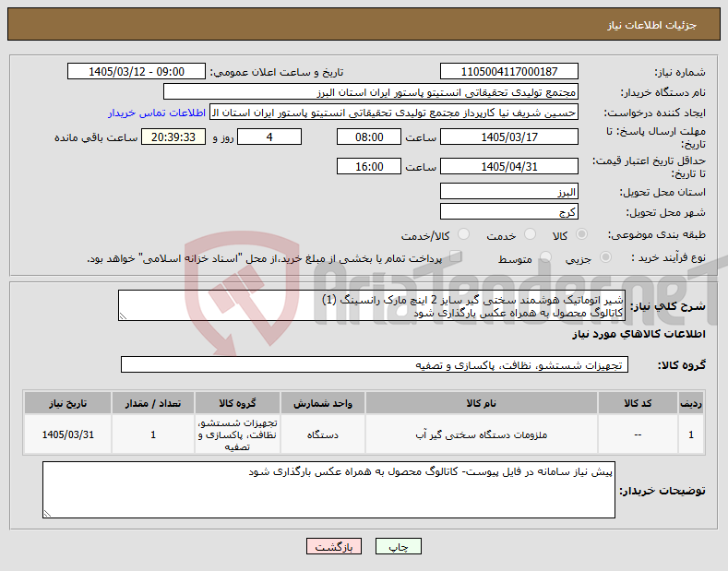Screen dimensions: 728x571
Task: Click the item name ملزومات دستگاه سختی گیر آب
Action: pyautogui.click(x=481, y=435)
